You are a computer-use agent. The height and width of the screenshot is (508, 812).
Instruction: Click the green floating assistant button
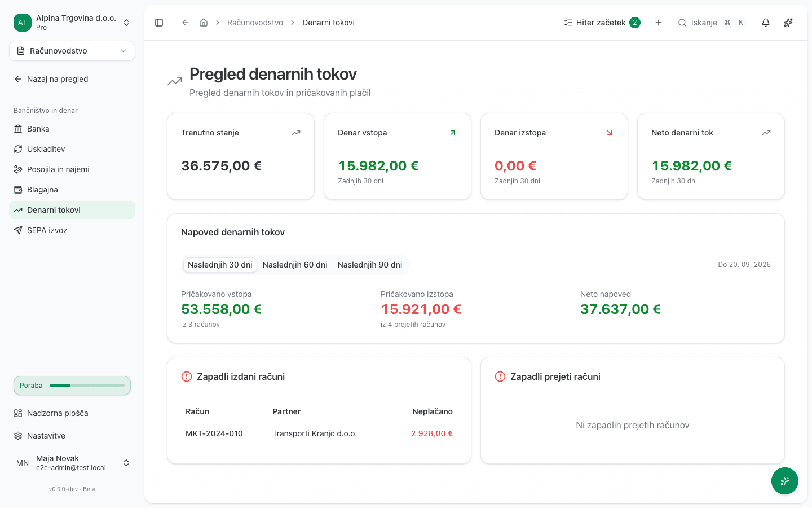[x=785, y=481]
